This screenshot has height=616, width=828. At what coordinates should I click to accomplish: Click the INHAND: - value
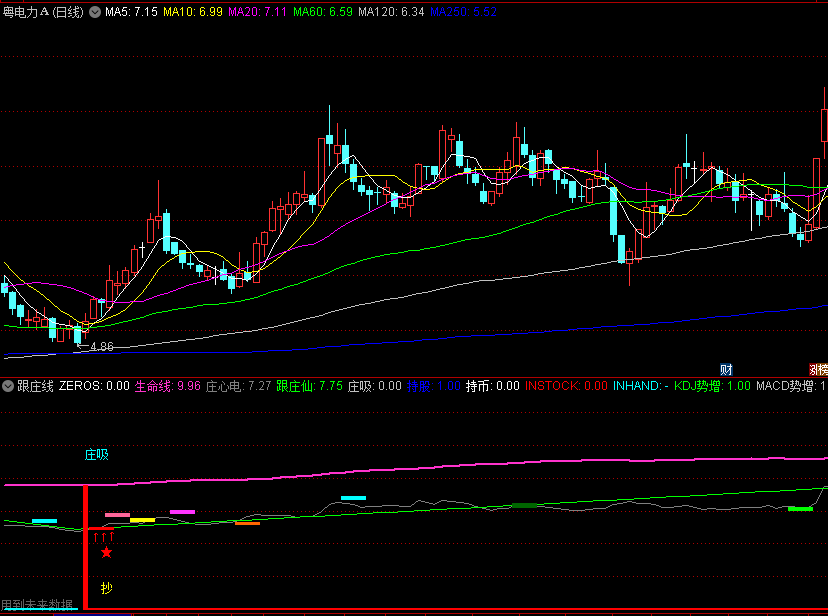pyautogui.click(x=641, y=386)
